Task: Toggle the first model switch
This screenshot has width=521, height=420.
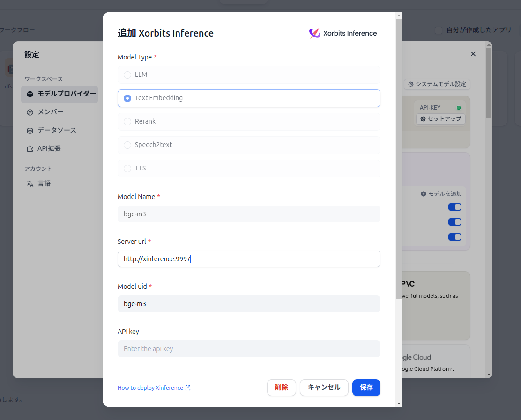Action: pos(455,207)
